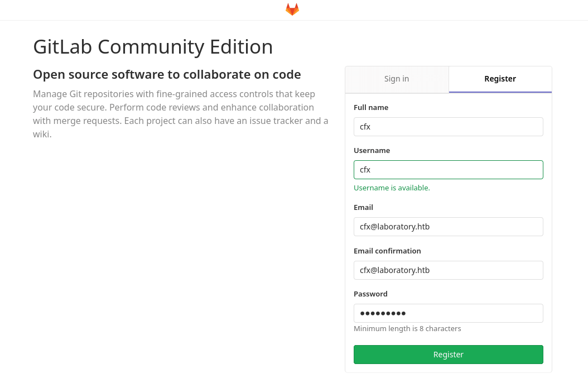Click the 'GitLab Community Edition' heading

click(153, 46)
